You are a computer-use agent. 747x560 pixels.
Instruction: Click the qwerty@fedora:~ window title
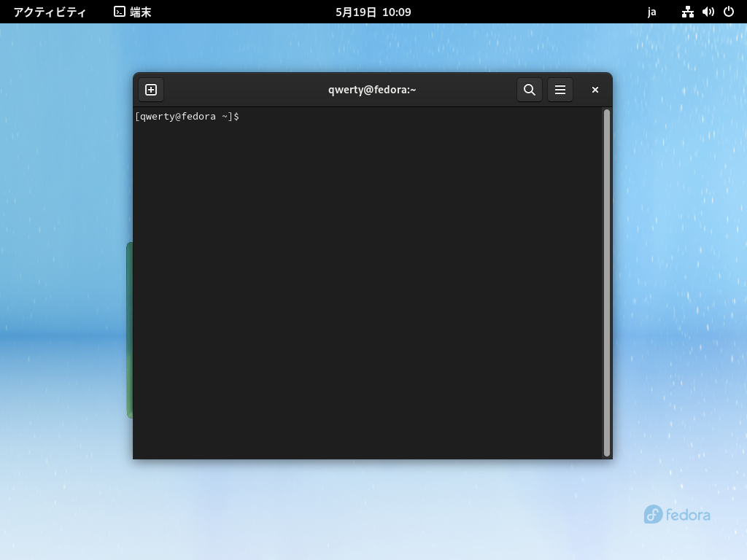[x=372, y=90]
